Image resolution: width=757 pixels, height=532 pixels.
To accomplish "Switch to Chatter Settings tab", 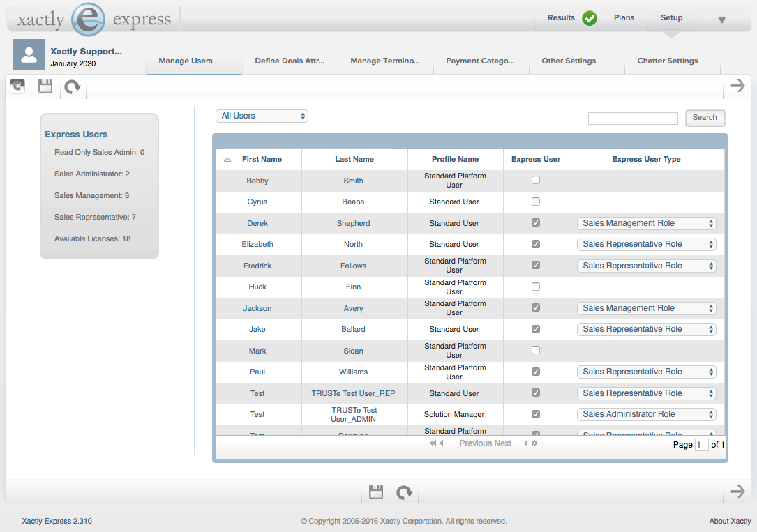I will pyautogui.click(x=668, y=61).
